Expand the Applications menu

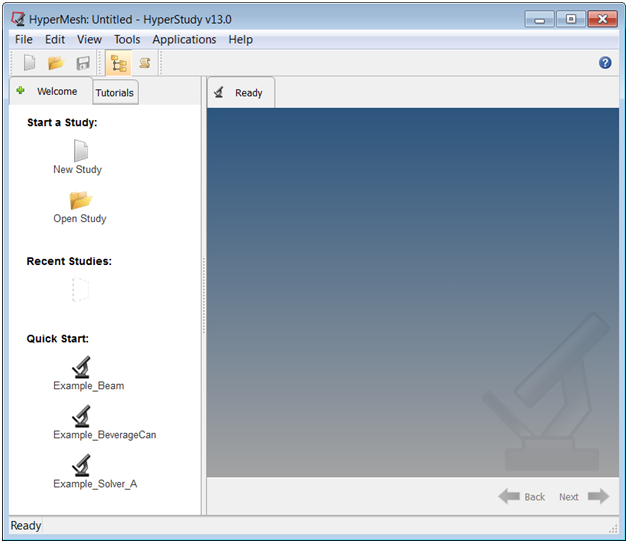coord(184,40)
